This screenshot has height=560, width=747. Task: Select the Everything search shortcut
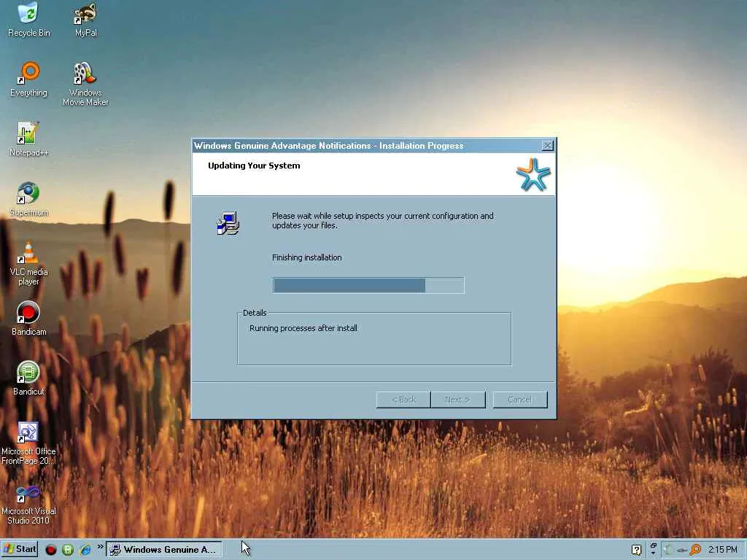click(28, 79)
